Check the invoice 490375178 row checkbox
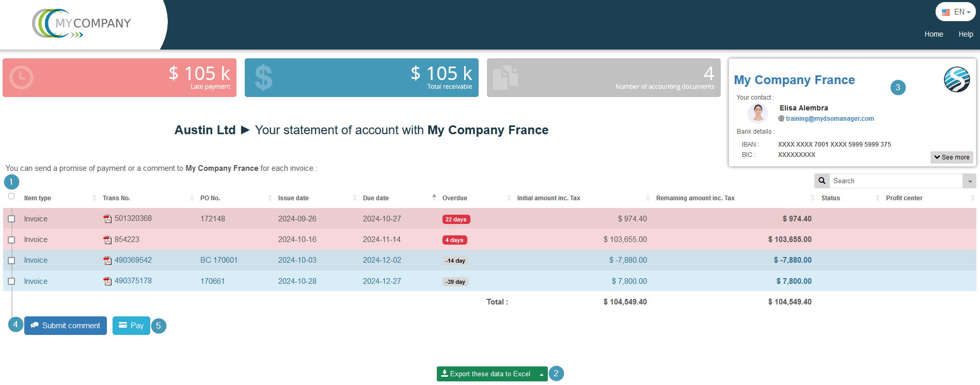This screenshot has width=980, height=385. coord(11,281)
